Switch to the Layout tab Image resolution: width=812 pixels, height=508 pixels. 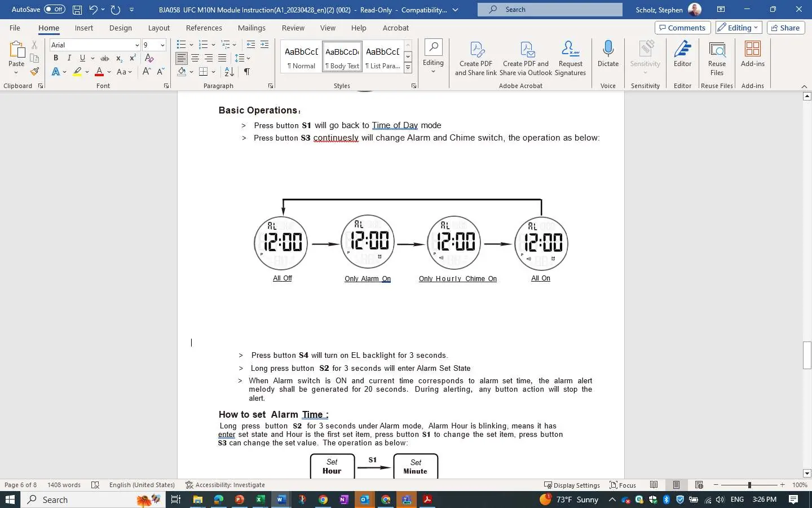(x=159, y=28)
